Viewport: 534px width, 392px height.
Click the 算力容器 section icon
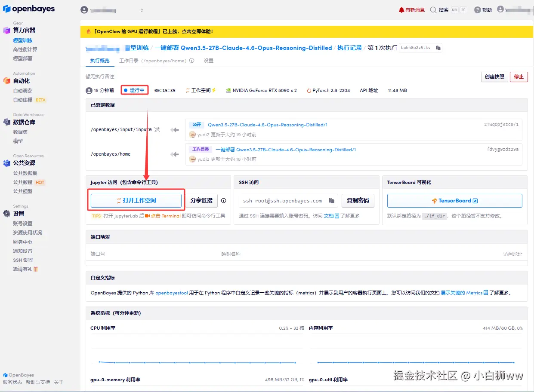pos(6,30)
